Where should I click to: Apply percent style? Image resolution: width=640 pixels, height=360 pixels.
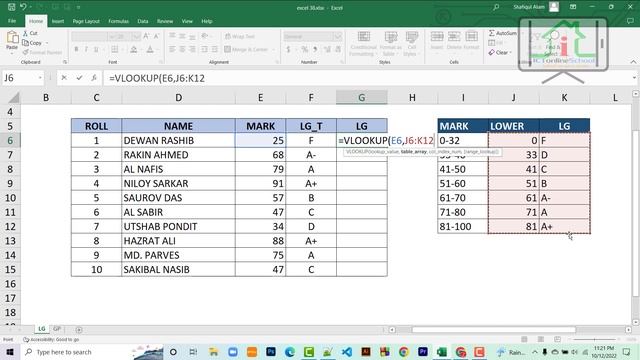[x=304, y=49]
